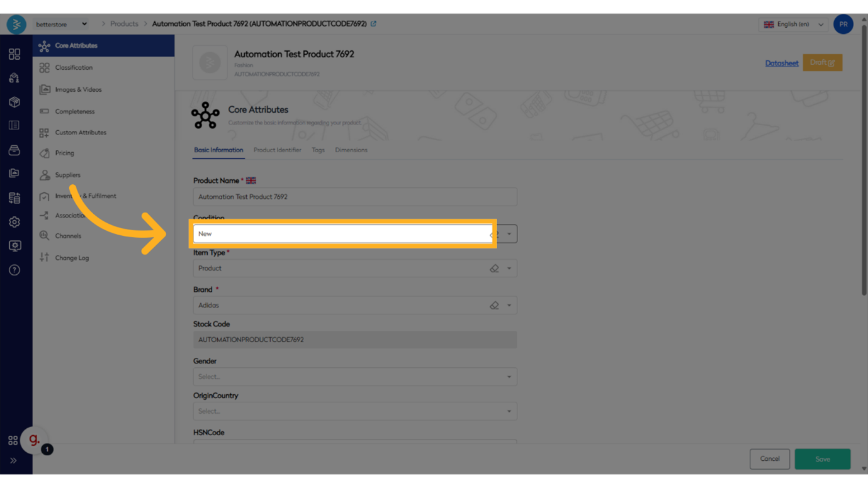868x488 pixels.
Task: Open the Datasheet link
Action: pos(781,63)
